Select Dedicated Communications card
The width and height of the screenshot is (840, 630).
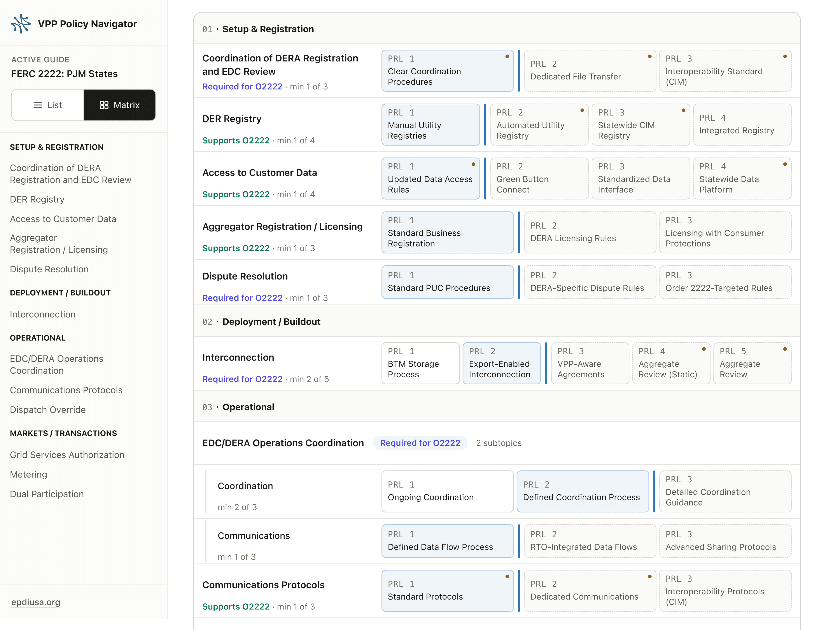(x=590, y=591)
